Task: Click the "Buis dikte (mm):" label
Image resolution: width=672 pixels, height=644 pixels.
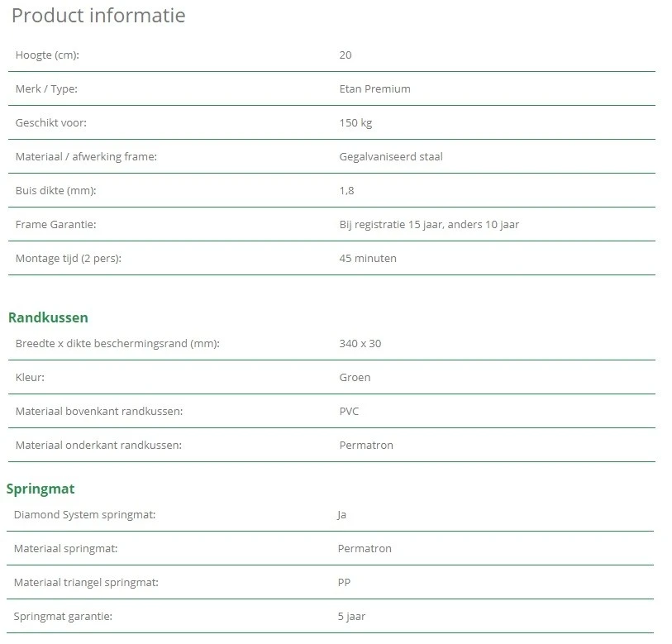Action: point(55,191)
